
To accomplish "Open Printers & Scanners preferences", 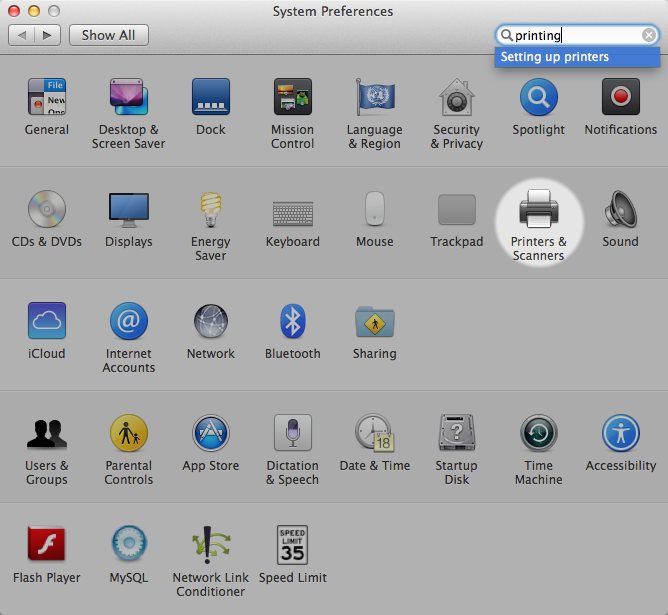I will point(538,211).
